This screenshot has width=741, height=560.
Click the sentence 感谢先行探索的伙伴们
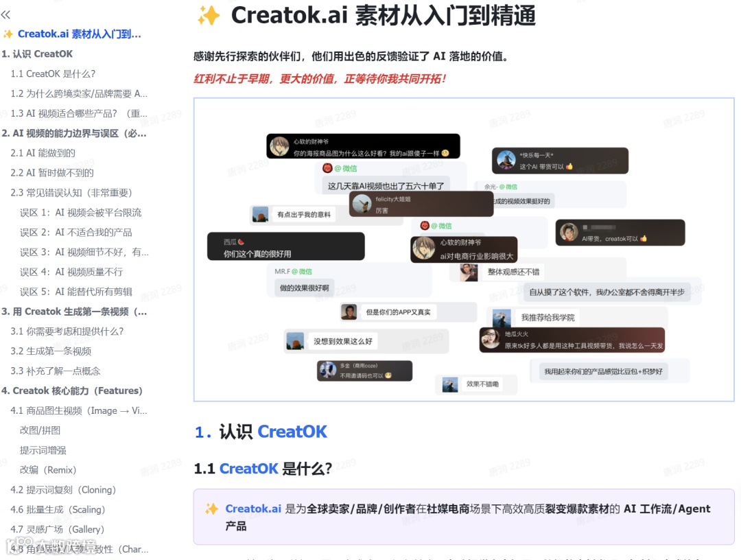coord(351,56)
